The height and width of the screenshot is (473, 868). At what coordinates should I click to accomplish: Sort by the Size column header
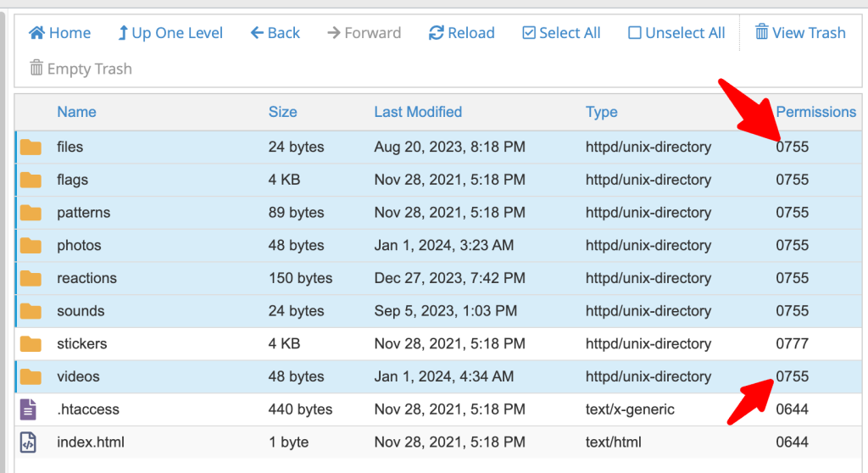click(282, 112)
